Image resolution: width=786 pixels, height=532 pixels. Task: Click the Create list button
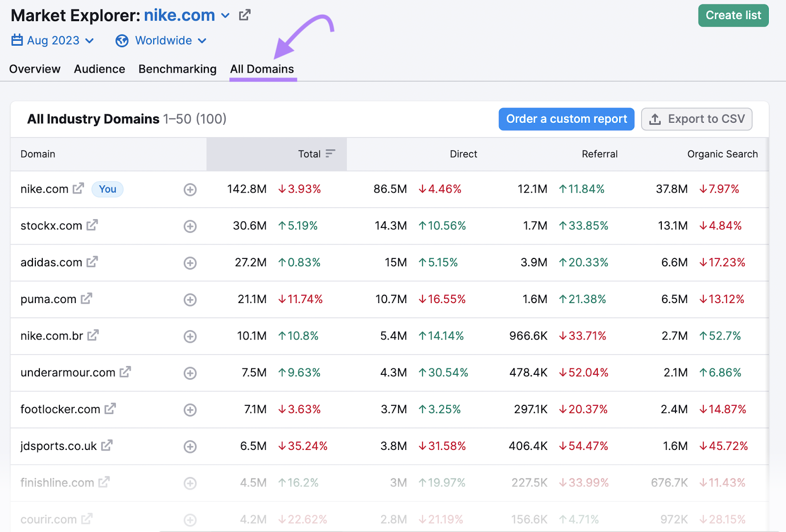(733, 15)
